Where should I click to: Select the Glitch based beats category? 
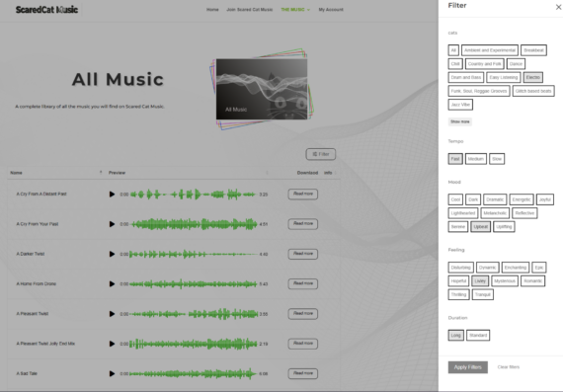tap(533, 91)
